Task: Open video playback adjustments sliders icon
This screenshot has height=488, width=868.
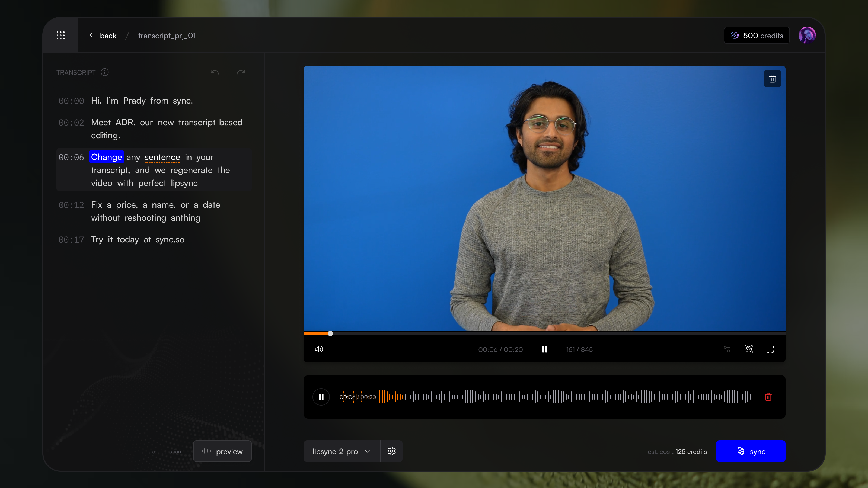Action: [x=727, y=349]
